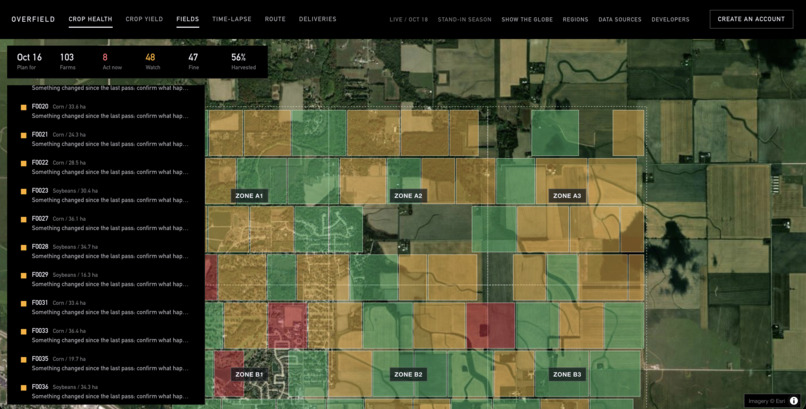Click the Oct 16 plan date
806x409 pixels.
(x=29, y=61)
